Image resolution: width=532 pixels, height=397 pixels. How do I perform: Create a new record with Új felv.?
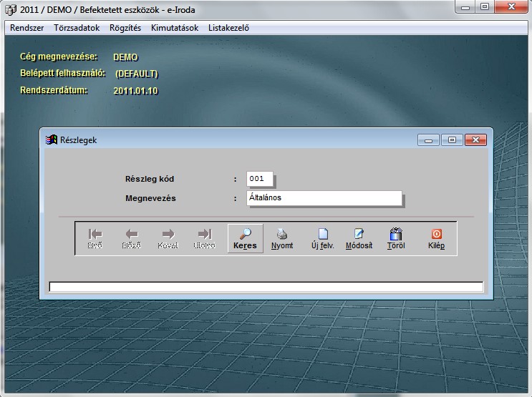(x=323, y=238)
